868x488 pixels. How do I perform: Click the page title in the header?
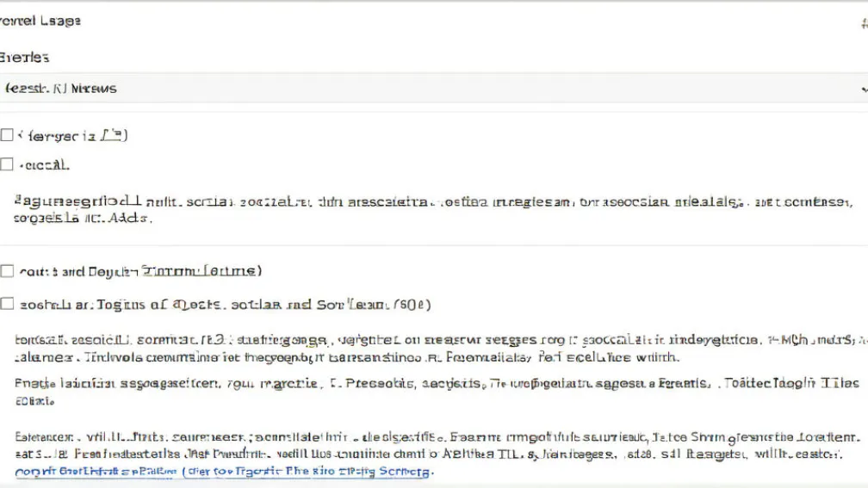(x=40, y=21)
